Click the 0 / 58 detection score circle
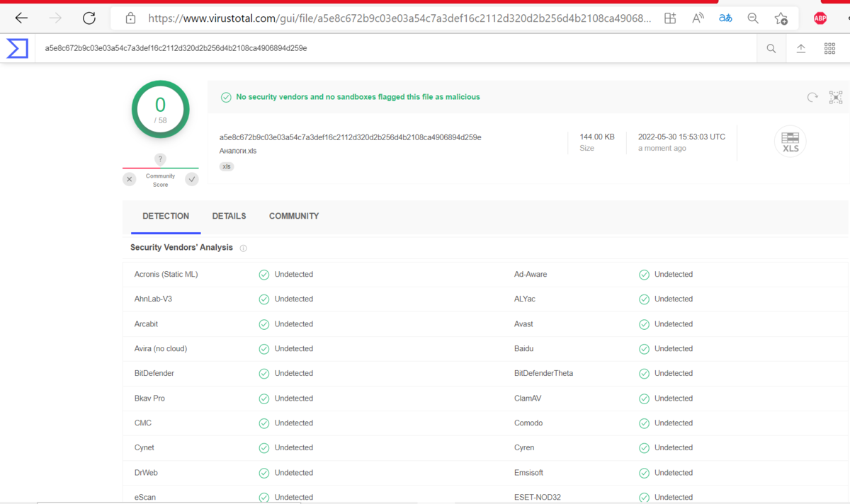850x504 pixels. tap(161, 110)
